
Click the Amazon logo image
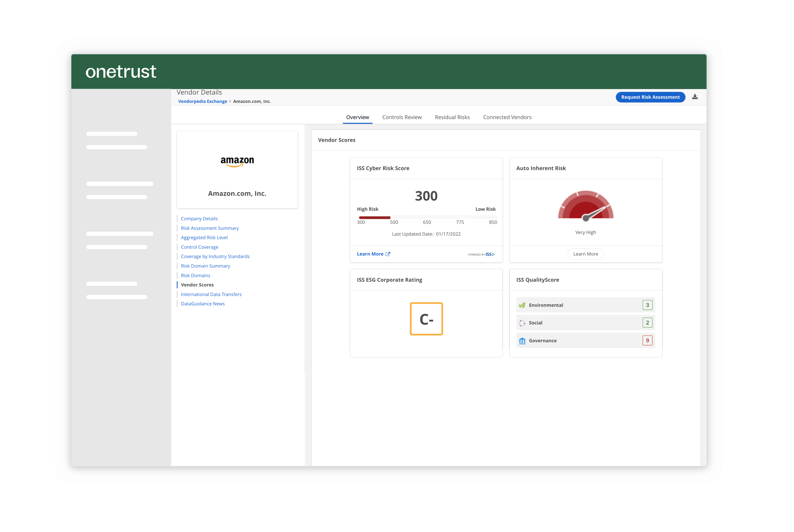point(237,162)
